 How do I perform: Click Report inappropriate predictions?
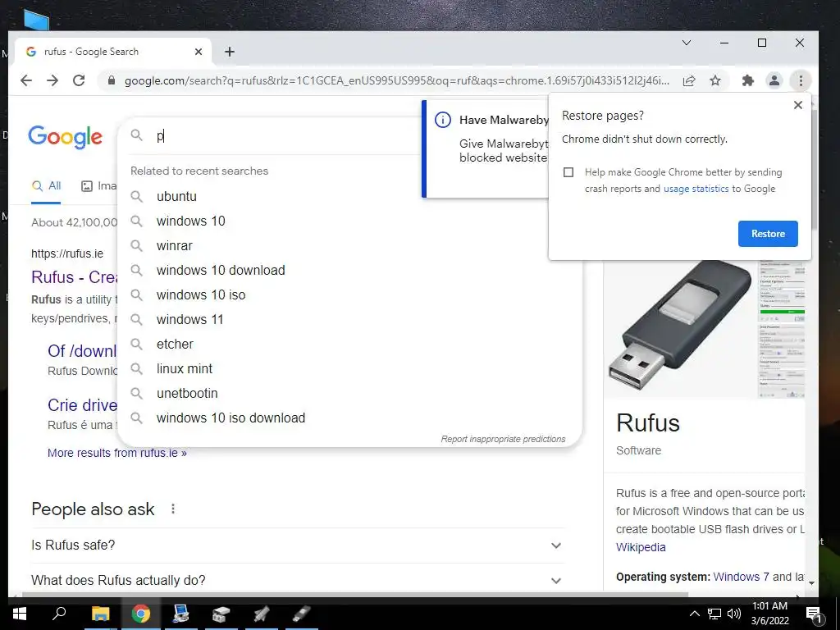[503, 440]
